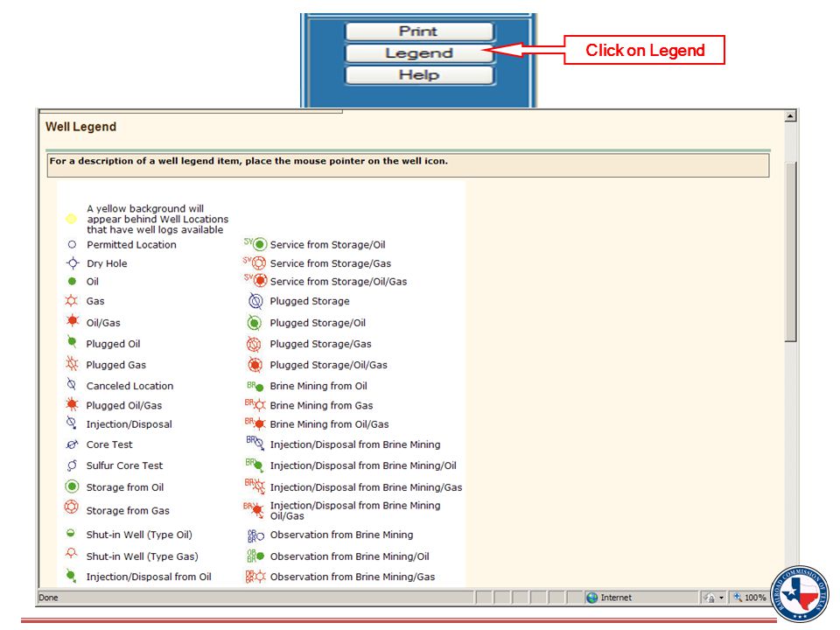Click the Injection/Disposal from Brine Mining/Oil icon
The height and width of the screenshot is (630, 840).
255,465
